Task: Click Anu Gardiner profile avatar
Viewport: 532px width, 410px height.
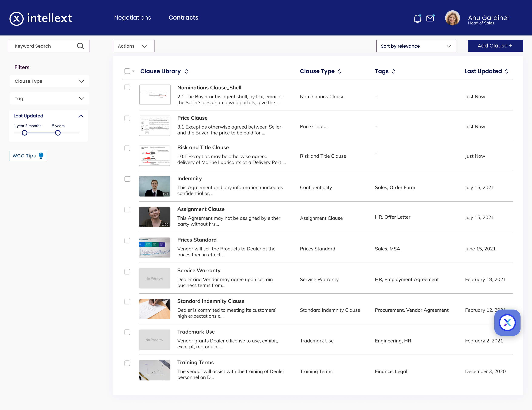Action: coord(452,18)
